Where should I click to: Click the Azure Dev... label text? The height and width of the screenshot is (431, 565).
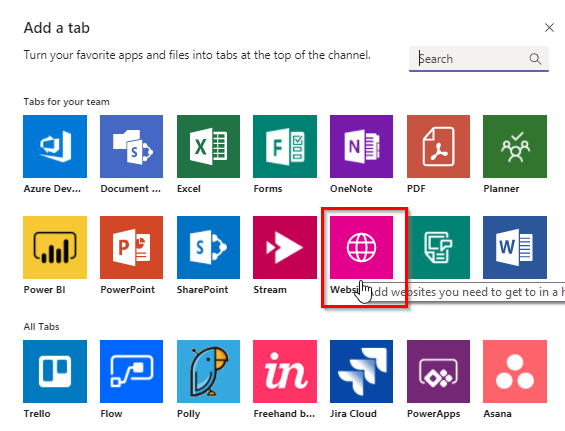[52, 189]
